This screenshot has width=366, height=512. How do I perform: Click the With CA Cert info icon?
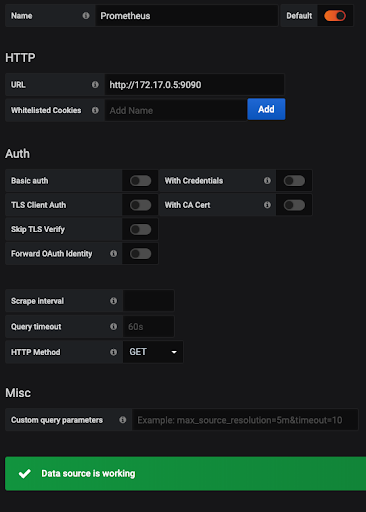pyautogui.click(x=267, y=205)
